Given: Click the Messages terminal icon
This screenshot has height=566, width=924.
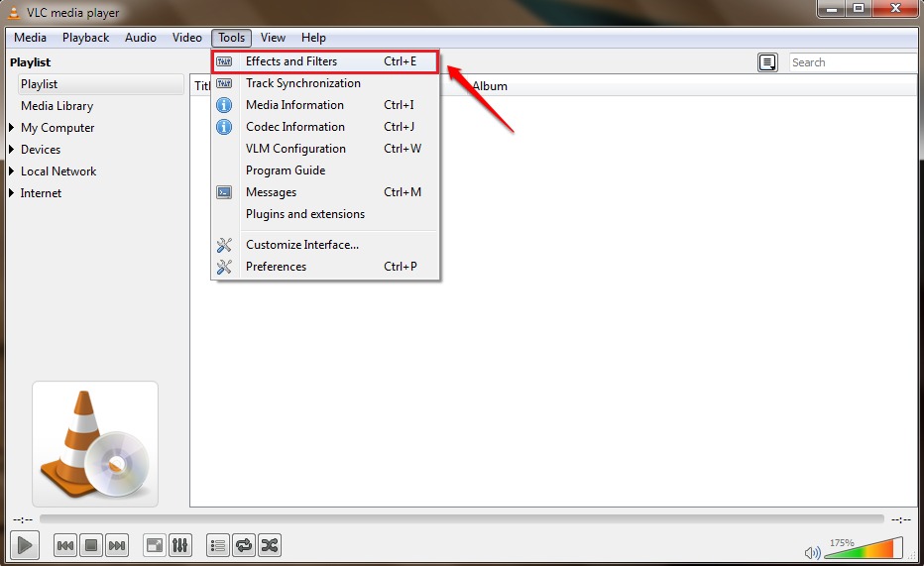Looking at the screenshot, I should 224,192.
